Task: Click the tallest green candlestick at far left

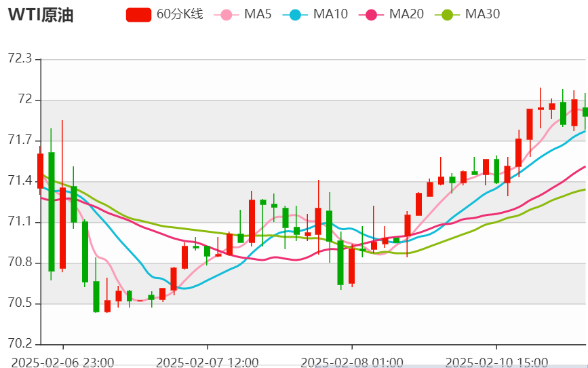Action: (52, 211)
